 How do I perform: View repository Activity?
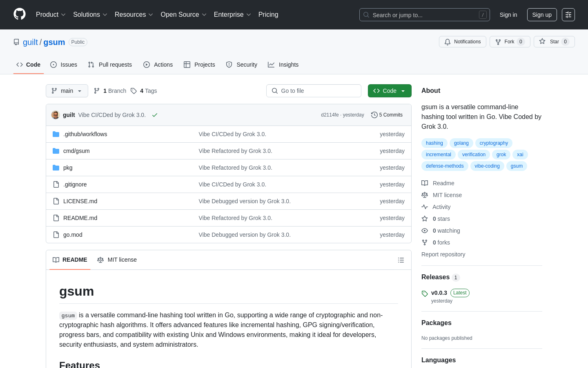click(x=436, y=207)
